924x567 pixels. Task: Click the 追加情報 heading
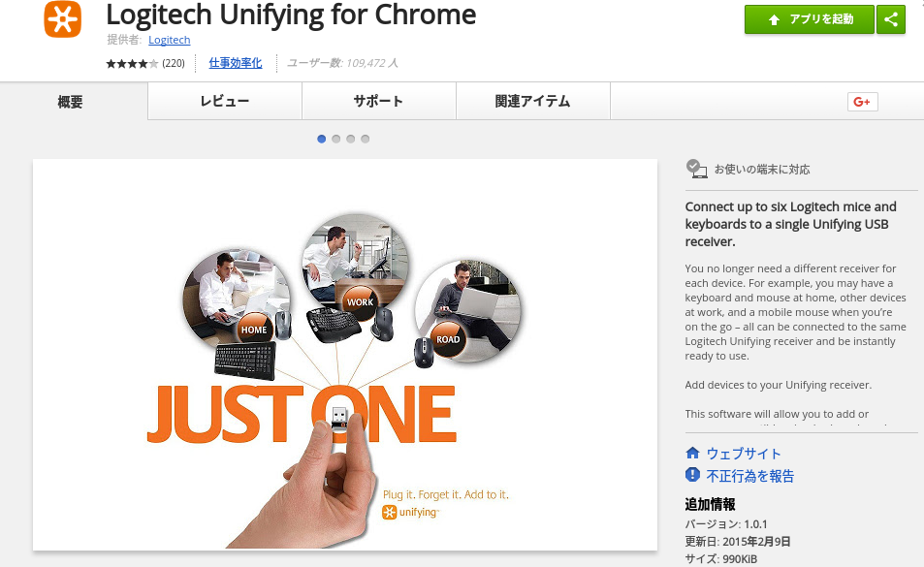click(710, 505)
